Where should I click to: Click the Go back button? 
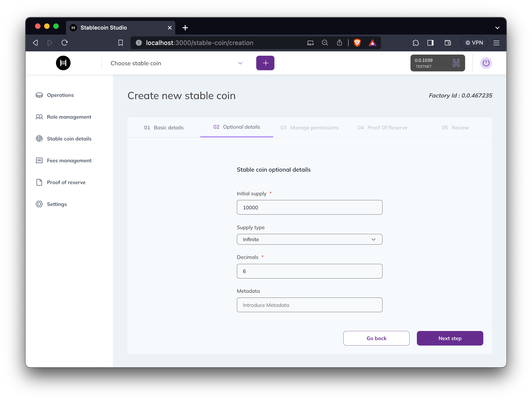[x=376, y=338]
